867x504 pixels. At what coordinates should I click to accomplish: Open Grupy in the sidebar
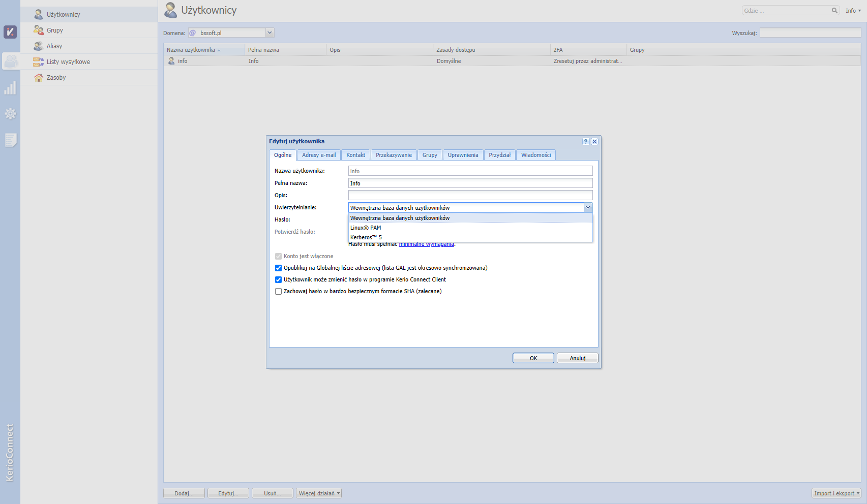tap(55, 30)
